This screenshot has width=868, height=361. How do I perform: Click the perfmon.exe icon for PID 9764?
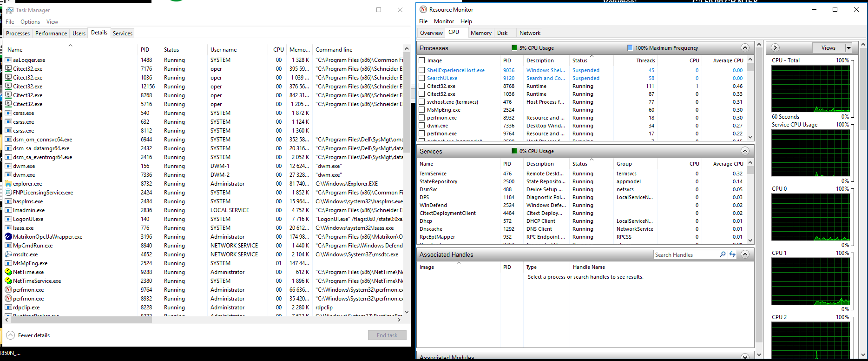(8, 290)
